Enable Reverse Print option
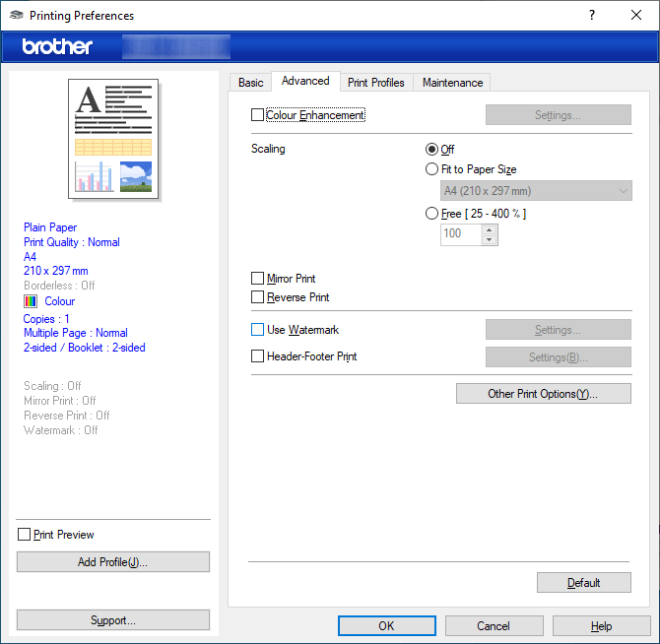 tap(258, 296)
